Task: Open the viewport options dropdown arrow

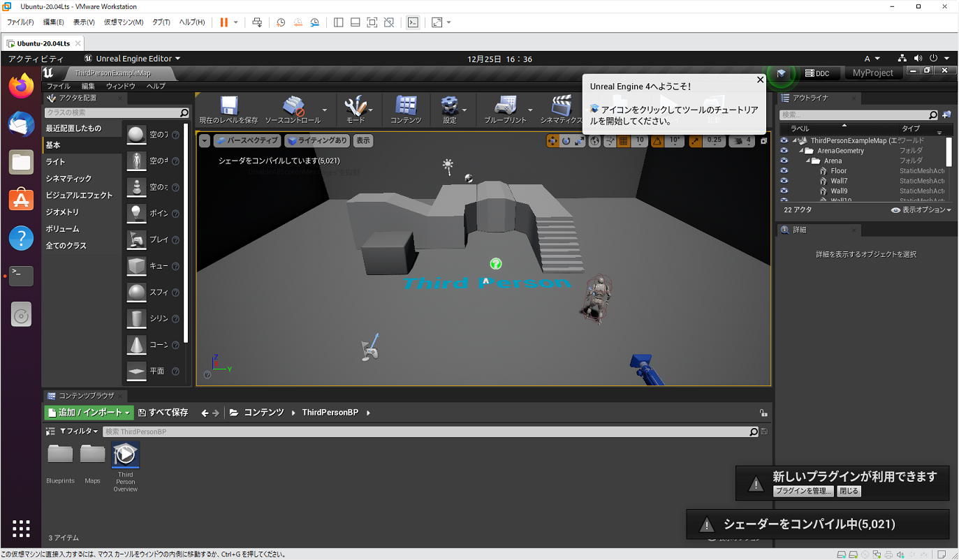Action: pos(204,141)
